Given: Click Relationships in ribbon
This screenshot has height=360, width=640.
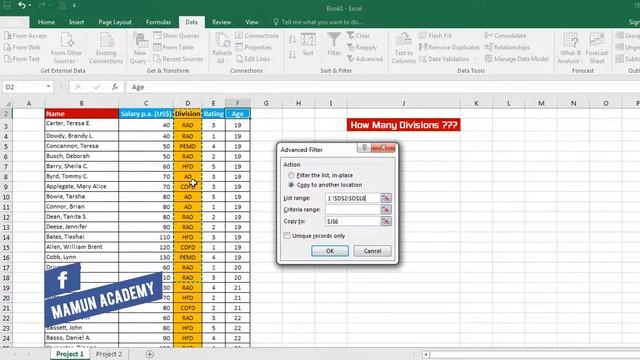Looking at the screenshot, I should [x=507, y=47].
